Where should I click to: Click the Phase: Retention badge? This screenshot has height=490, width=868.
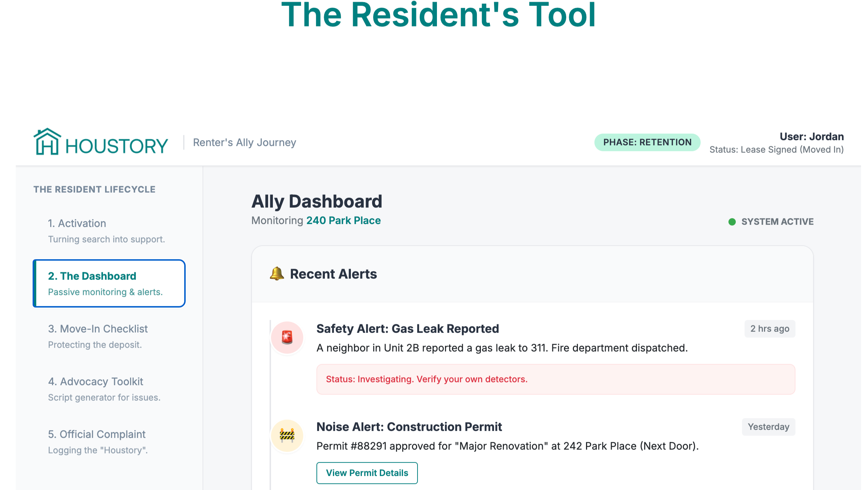(x=647, y=142)
